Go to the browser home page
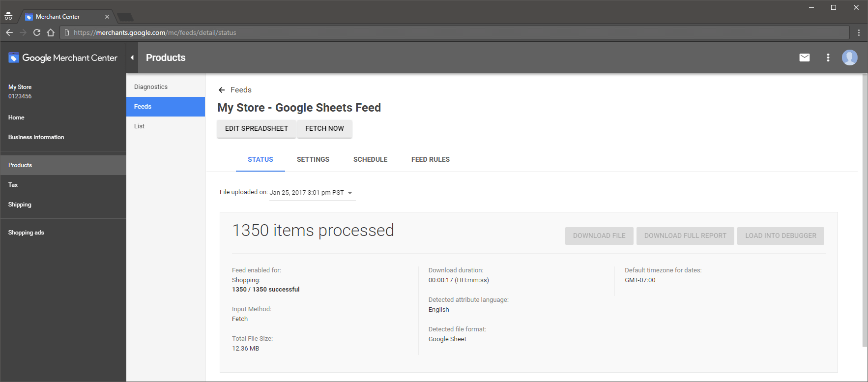The width and height of the screenshot is (868, 382). point(51,32)
